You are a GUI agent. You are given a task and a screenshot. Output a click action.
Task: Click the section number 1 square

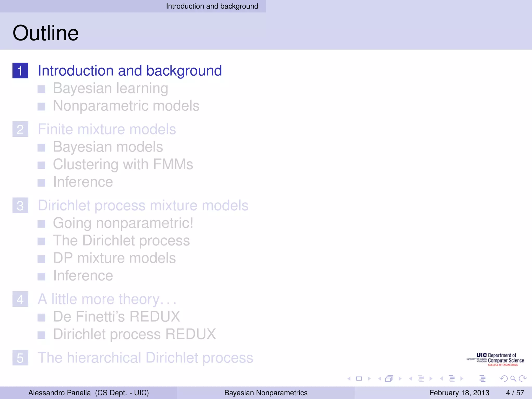pyautogui.click(x=20, y=70)
